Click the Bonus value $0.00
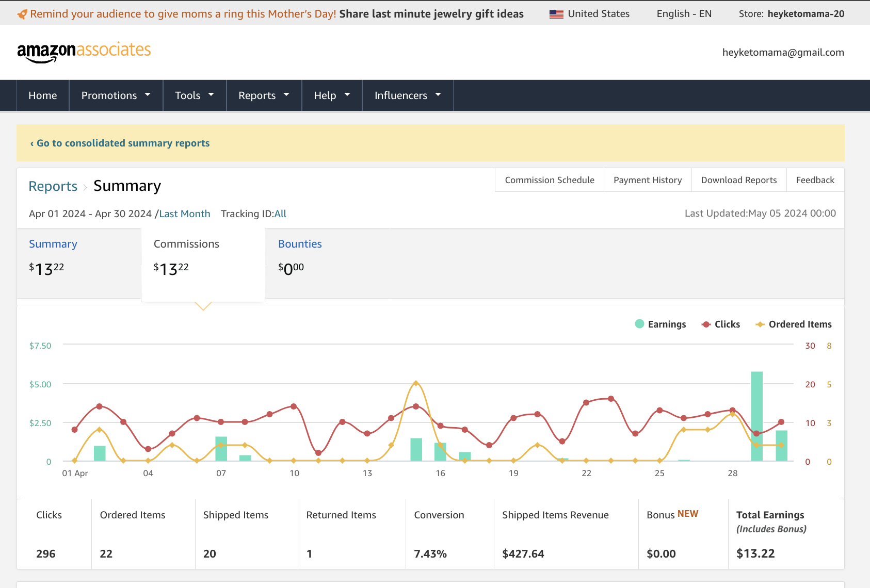Image resolution: width=870 pixels, height=588 pixels. (661, 553)
